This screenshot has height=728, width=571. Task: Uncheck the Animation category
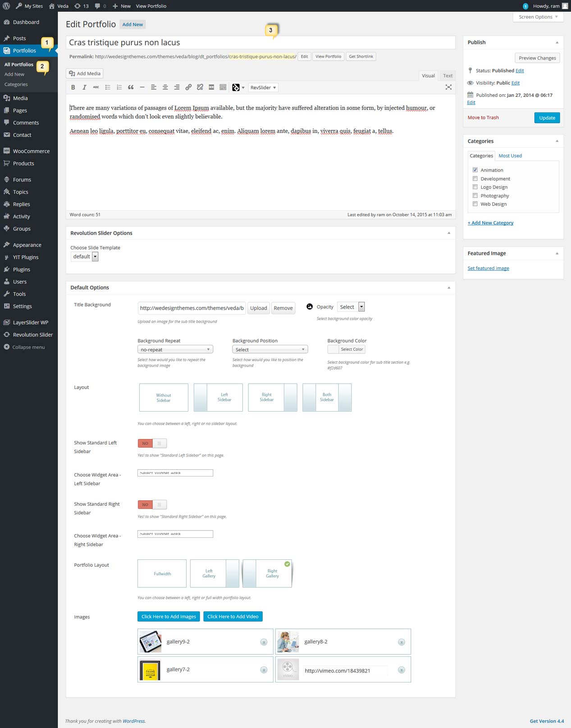tap(475, 170)
